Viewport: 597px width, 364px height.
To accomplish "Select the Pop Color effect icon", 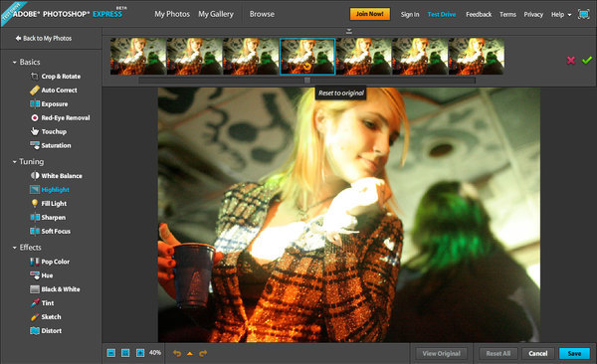I will tap(35, 262).
